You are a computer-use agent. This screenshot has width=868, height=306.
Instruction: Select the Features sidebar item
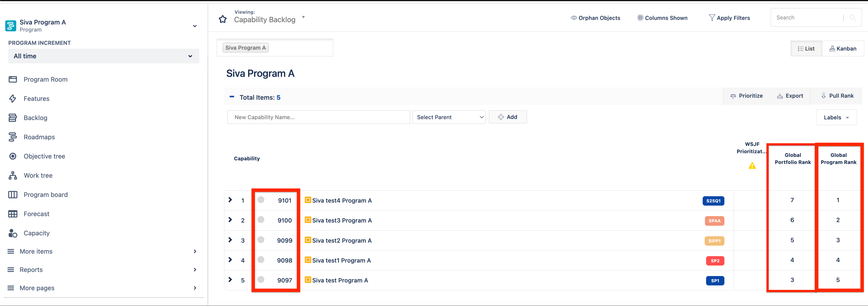36,99
